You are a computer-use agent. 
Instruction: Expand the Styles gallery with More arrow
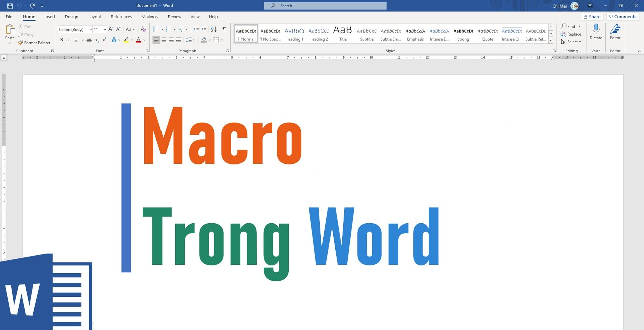[551, 40]
